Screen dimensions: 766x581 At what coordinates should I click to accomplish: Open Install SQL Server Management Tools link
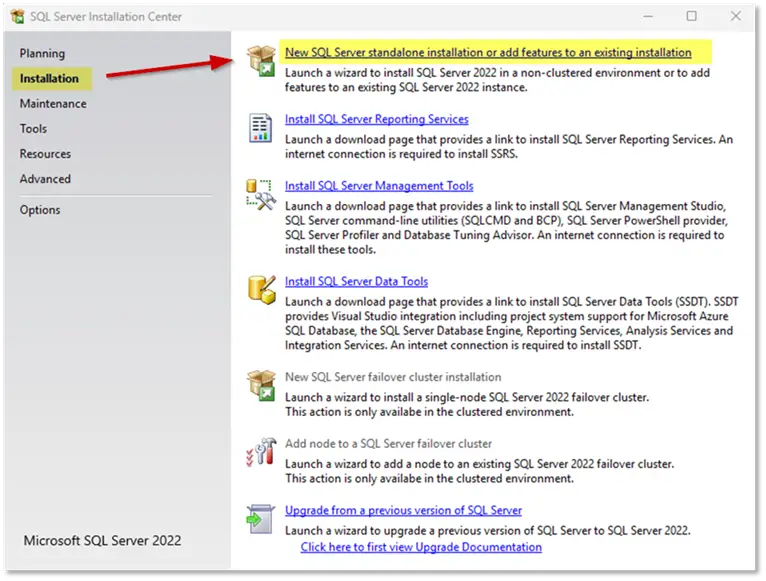(379, 186)
